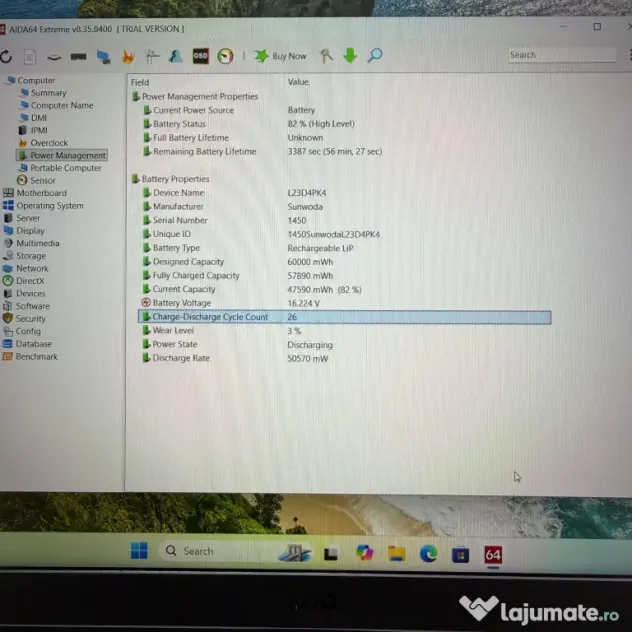
Task: Open the Sensor gauge toolbar icon
Action: click(x=225, y=56)
